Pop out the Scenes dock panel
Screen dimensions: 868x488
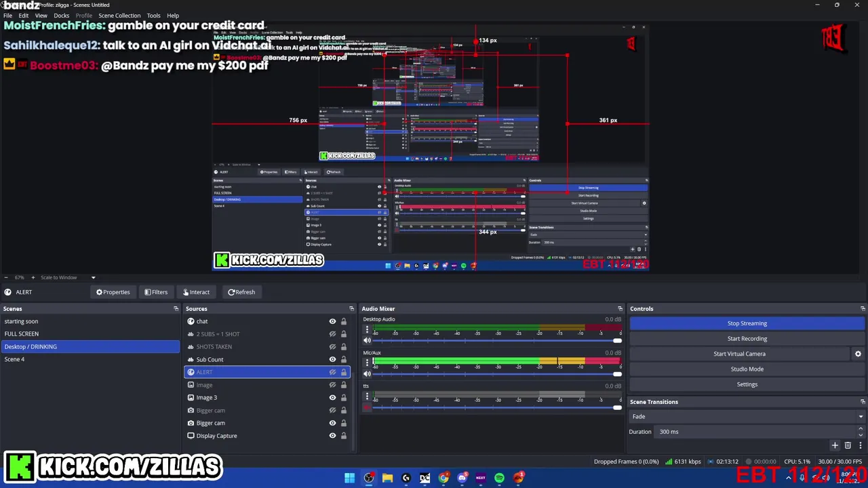click(x=176, y=308)
